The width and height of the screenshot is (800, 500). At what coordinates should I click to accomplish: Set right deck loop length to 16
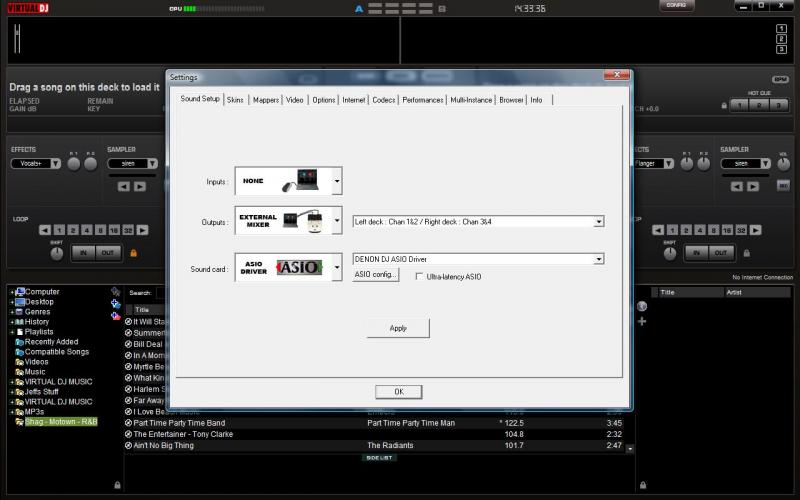coord(728,231)
